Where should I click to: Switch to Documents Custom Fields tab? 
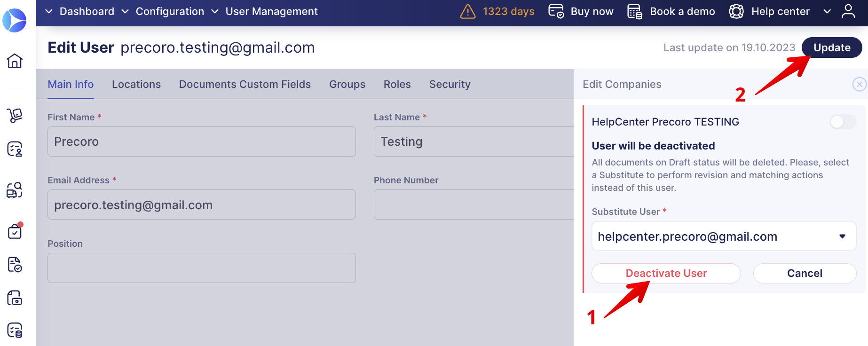tap(245, 84)
